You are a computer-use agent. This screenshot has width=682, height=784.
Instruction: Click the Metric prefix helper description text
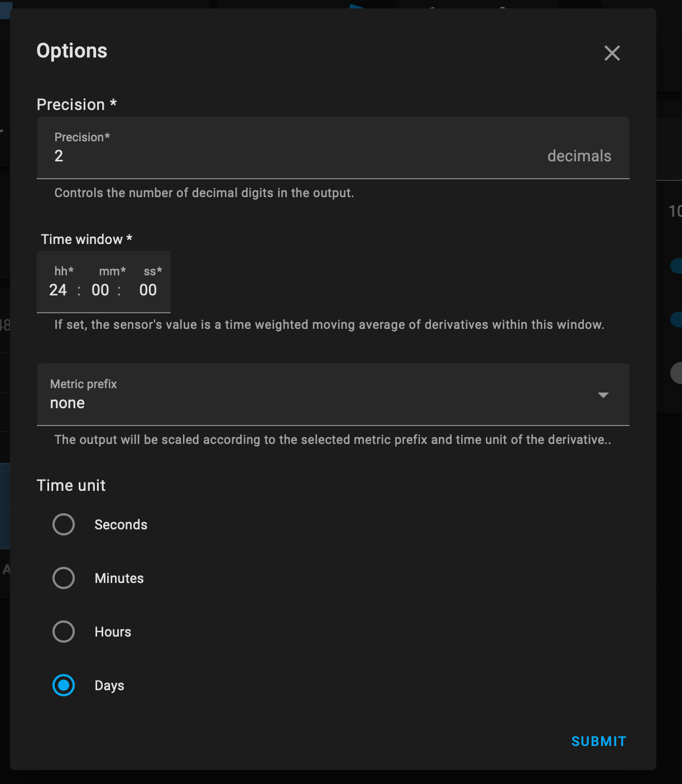(332, 440)
